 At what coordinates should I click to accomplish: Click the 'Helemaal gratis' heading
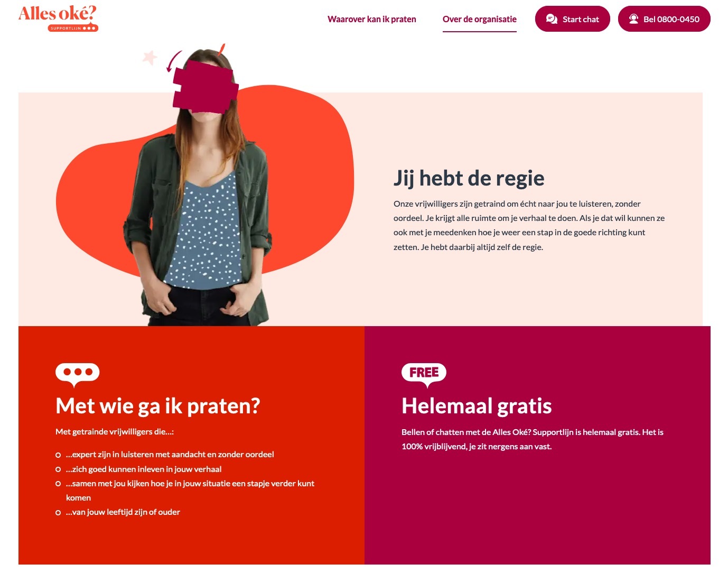pos(477,406)
